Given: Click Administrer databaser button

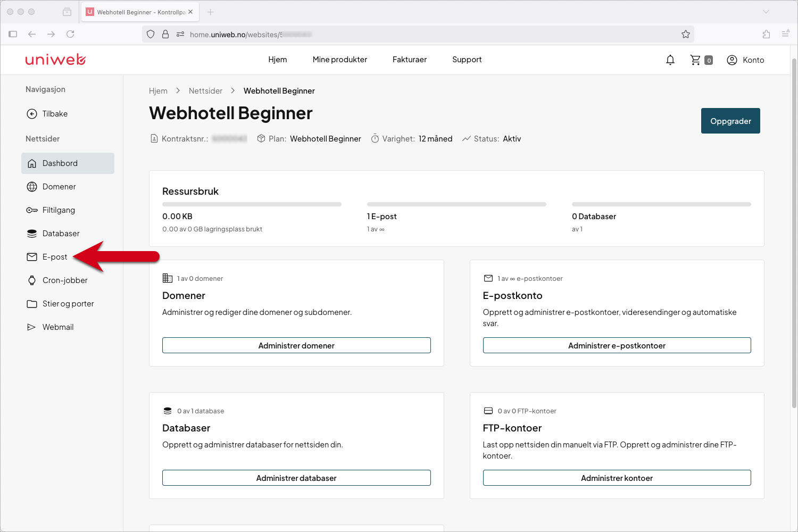Looking at the screenshot, I should point(296,478).
